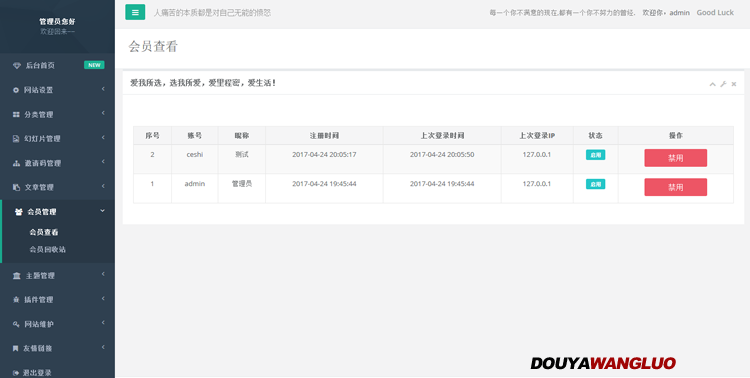Viewport: 750px width, 378px height.
Task: Click the 序号 column header
Action: (153, 136)
